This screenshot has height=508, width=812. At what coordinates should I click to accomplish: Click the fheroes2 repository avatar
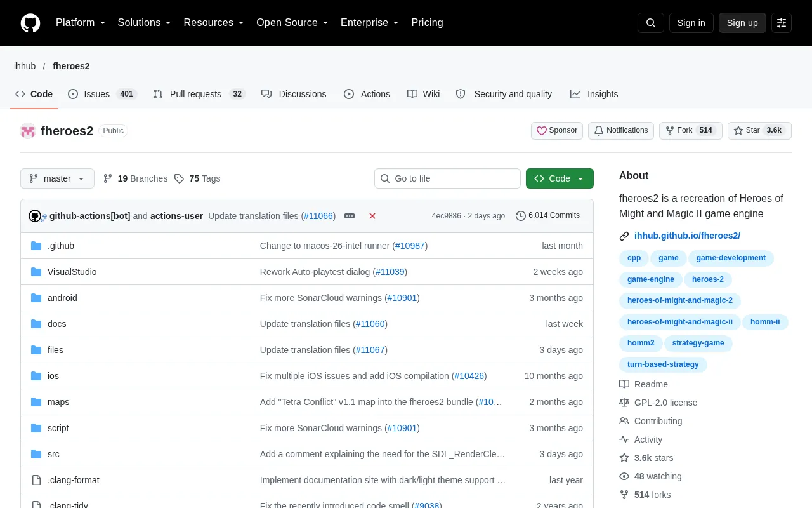(x=28, y=131)
